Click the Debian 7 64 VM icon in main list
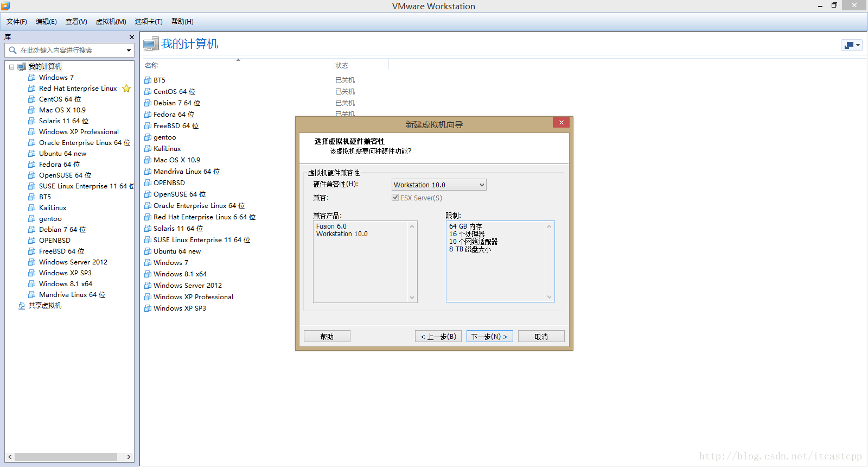868x467 pixels. (x=148, y=103)
